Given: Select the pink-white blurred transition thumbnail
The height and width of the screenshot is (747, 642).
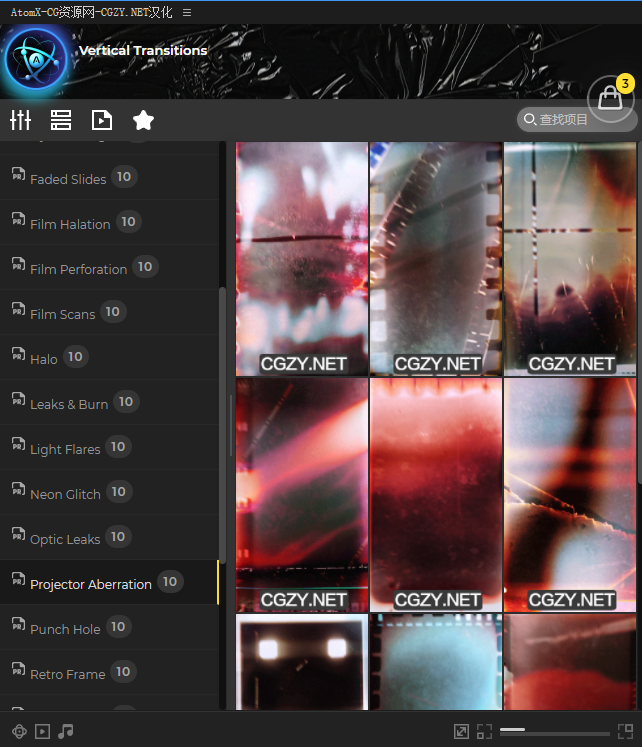Looking at the screenshot, I should pyautogui.click(x=302, y=259).
